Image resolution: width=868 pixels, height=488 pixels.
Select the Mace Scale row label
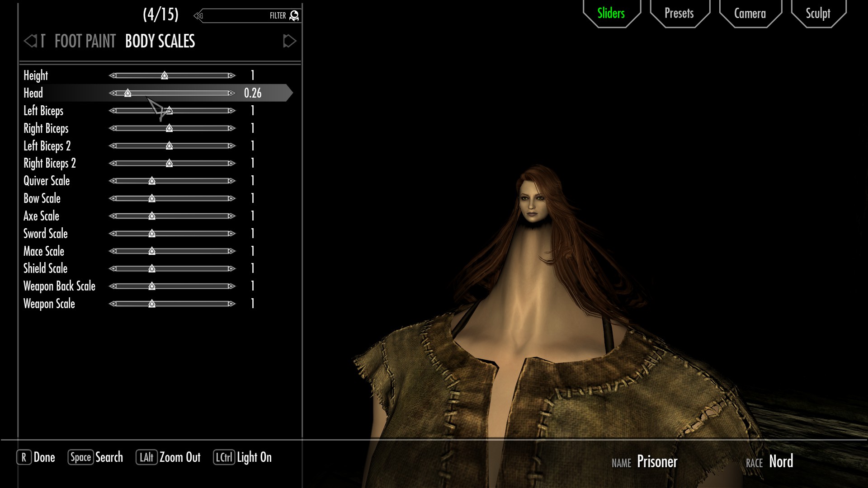coord(44,251)
